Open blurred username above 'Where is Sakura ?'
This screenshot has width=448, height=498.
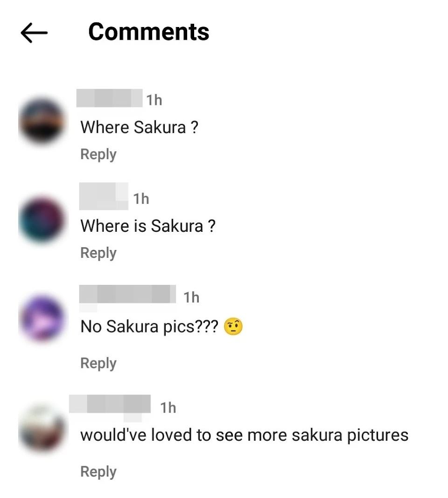(x=104, y=196)
